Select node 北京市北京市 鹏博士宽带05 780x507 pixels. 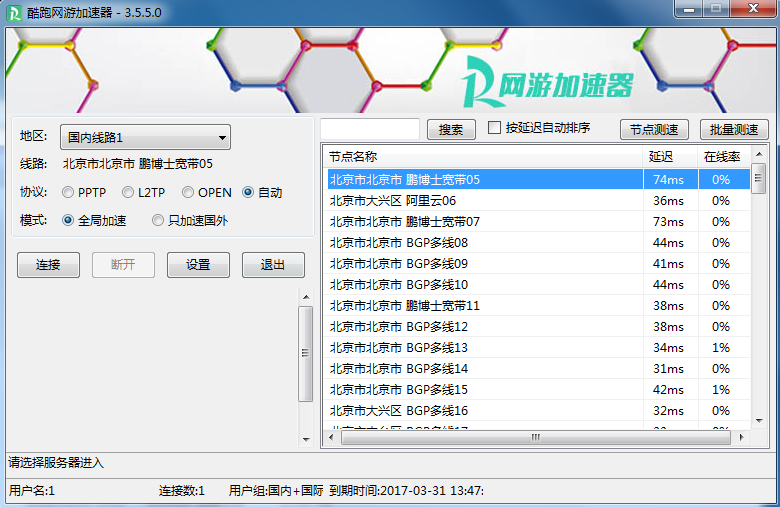pyautogui.click(x=538, y=180)
